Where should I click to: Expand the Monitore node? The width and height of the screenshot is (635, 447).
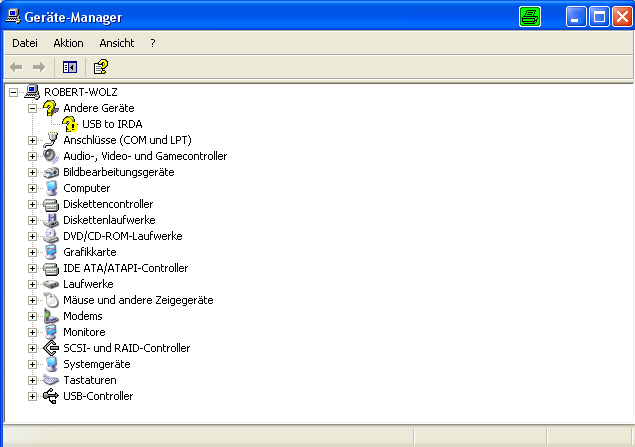[x=32, y=332]
